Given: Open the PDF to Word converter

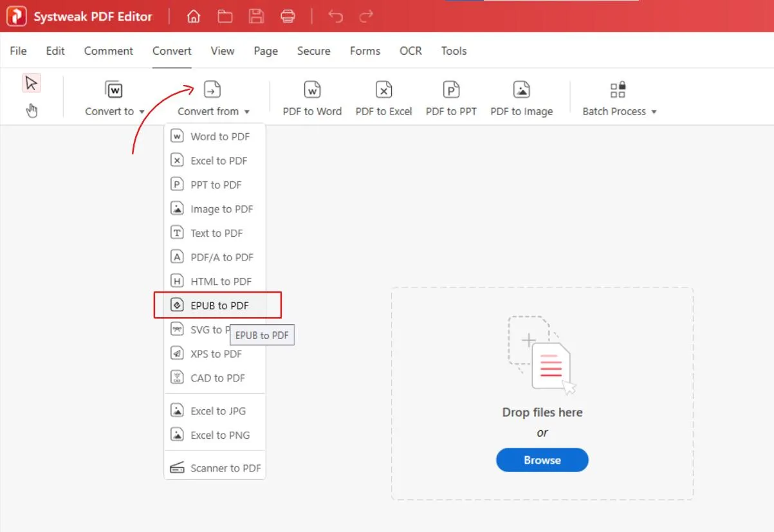Looking at the screenshot, I should [x=311, y=96].
